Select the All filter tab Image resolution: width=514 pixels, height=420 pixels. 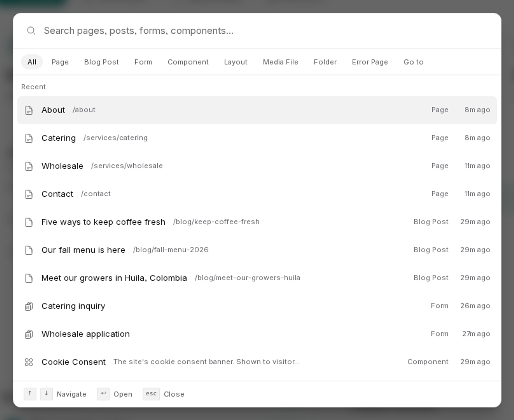pyautogui.click(x=32, y=62)
